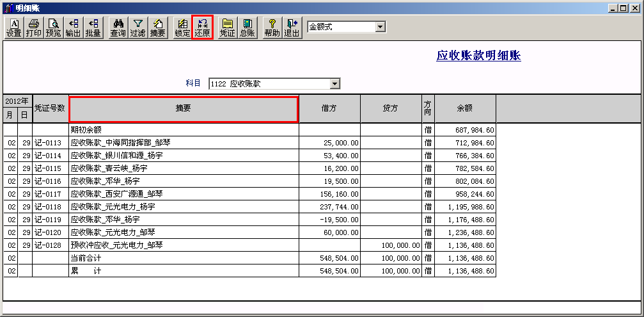Click summary 应收账款_元光电力_杨宇

113,206
